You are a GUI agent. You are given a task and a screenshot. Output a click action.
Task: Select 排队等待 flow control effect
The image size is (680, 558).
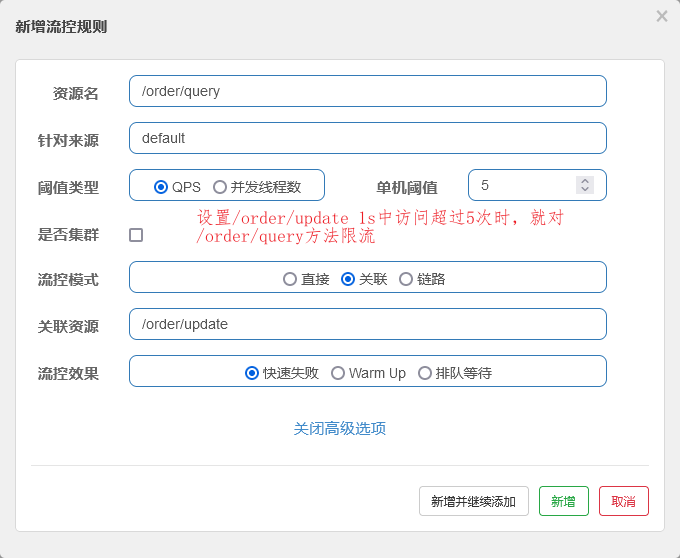tap(425, 373)
